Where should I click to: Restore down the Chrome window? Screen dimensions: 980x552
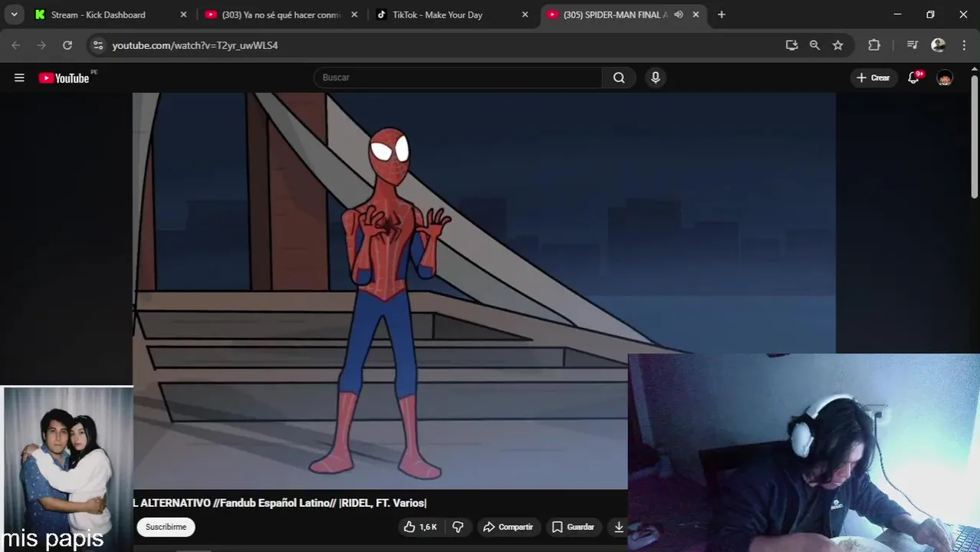(930, 15)
